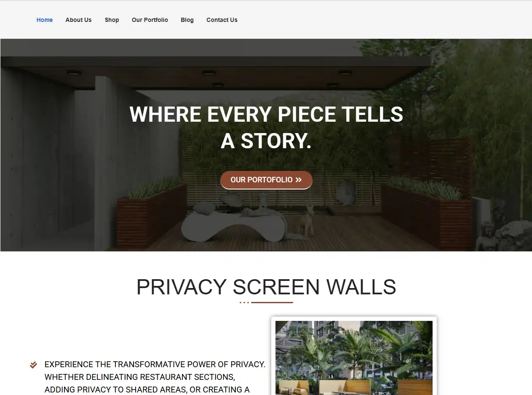Viewport: 532px width, 395px height.
Task: Open the Shop menu item
Action: [x=112, y=20]
